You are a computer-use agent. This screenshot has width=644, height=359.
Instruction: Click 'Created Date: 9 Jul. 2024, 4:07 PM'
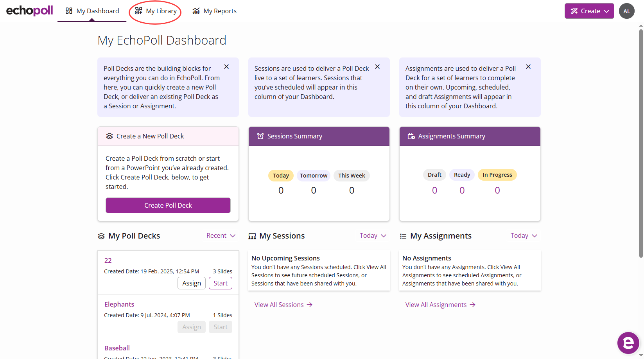(x=147, y=315)
